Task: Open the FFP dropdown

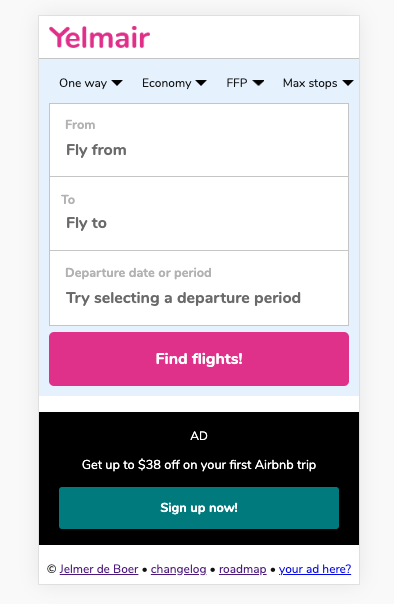Action: click(x=245, y=83)
